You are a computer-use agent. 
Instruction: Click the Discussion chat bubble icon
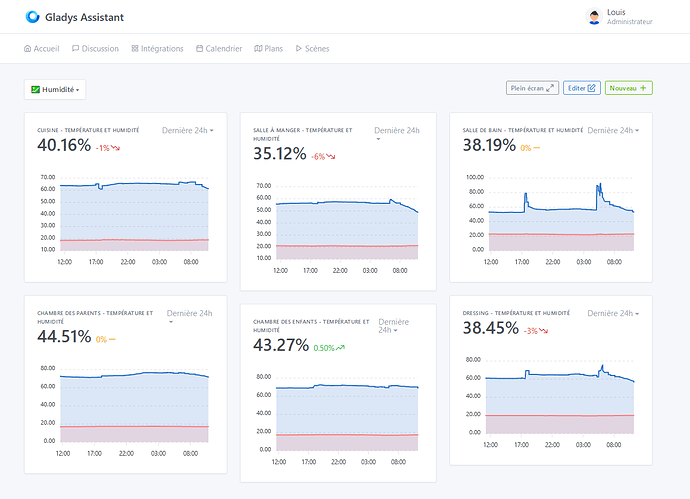(x=75, y=48)
